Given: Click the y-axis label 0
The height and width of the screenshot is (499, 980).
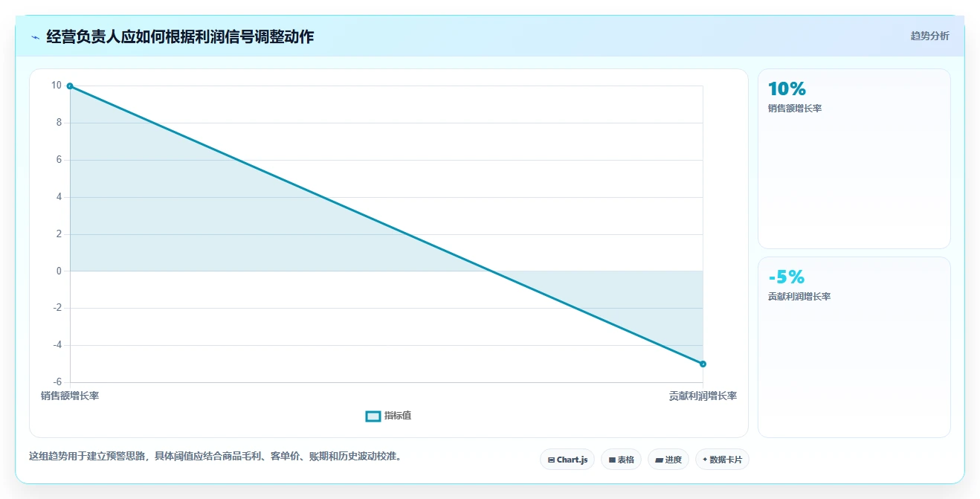Looking at the screenshot, I should 59,271.
